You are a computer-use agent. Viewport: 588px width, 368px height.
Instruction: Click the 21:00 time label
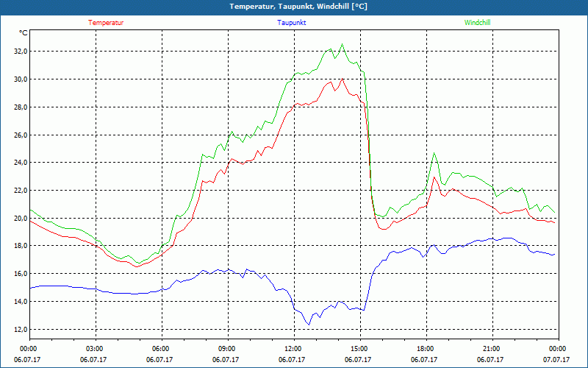pos(492,349)
